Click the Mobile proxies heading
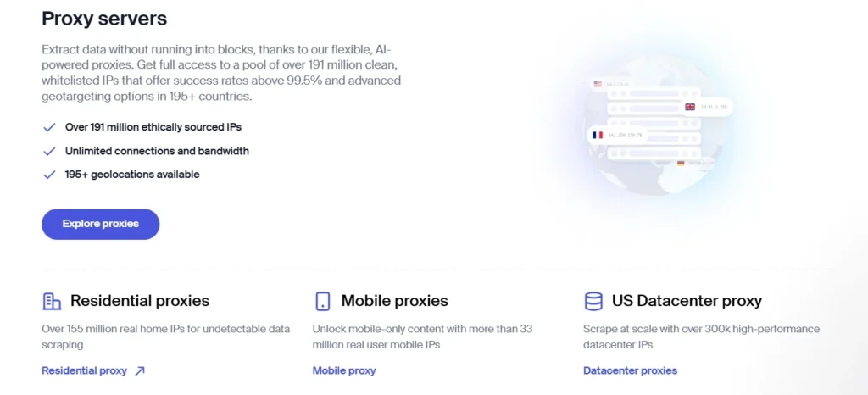The image size is (868, 395). (394, 301)
